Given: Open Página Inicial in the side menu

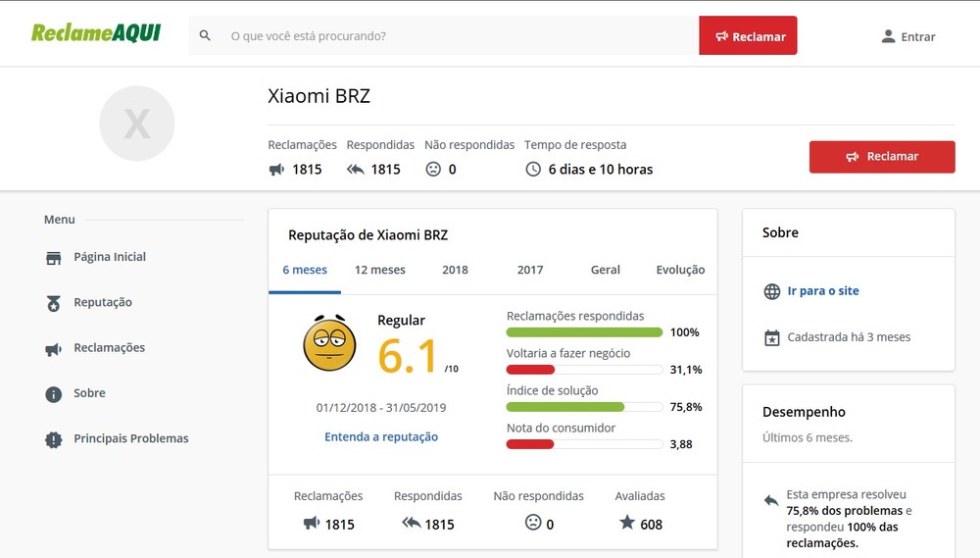Looking at the screenshot, I should (x=110, y=257).
